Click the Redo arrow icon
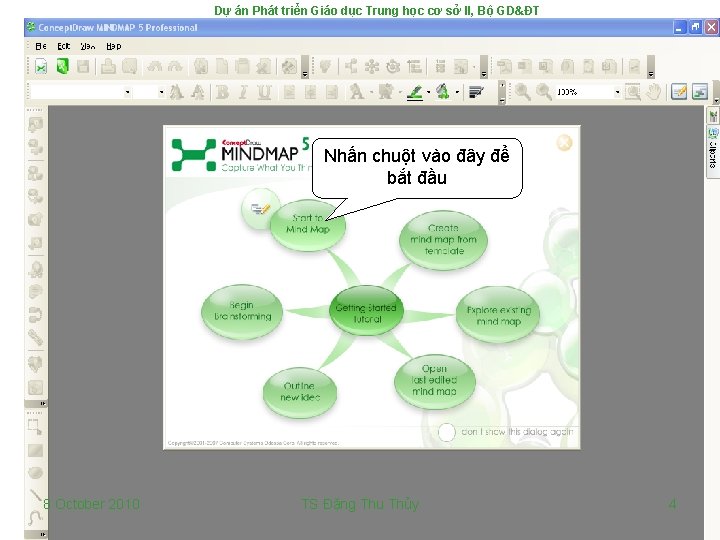Image resolution: width=720 pixels, height=540 pixels. click(x=175, y=67)
